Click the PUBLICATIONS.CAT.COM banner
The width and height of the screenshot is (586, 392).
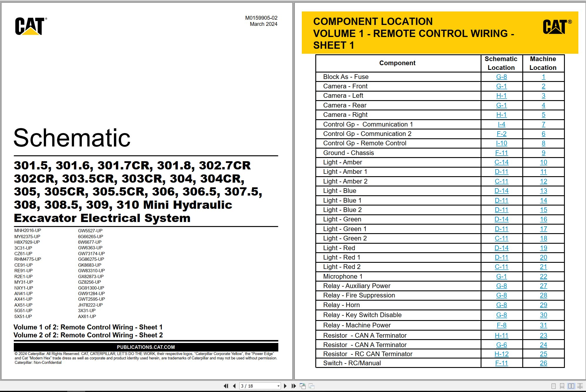click(x=146, y=347)
